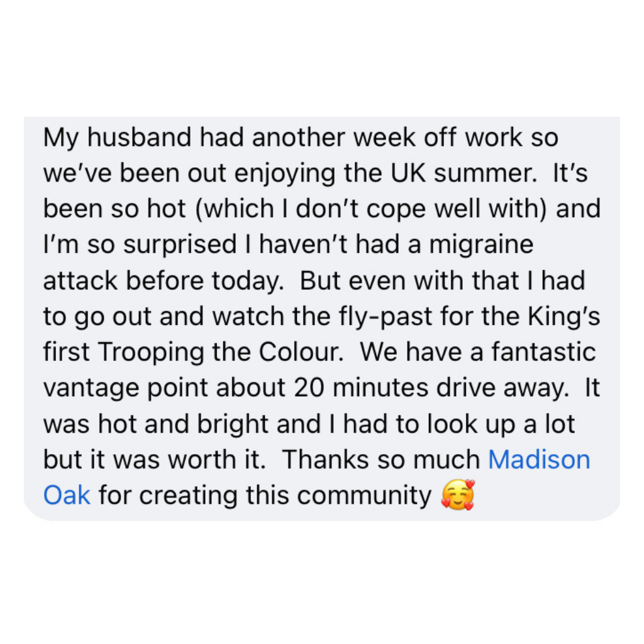Click the word Colour in the message
Viewport: 644px width, 644px height.
301,352
